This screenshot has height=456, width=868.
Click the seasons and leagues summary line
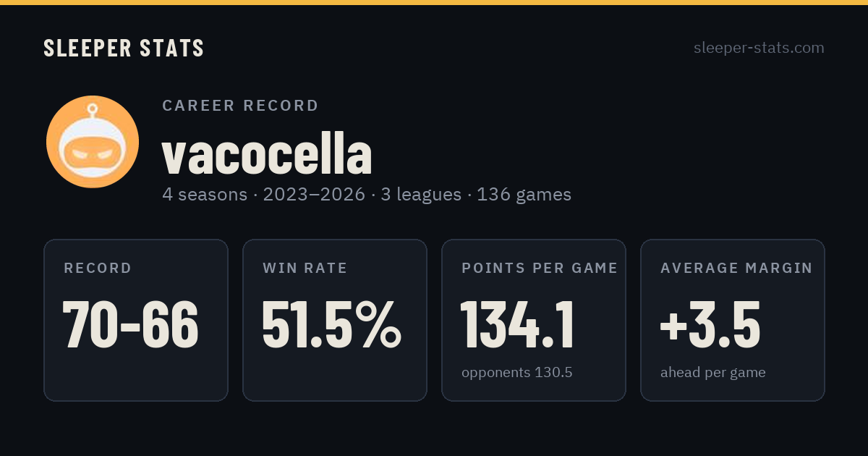(x=367, y=195)
